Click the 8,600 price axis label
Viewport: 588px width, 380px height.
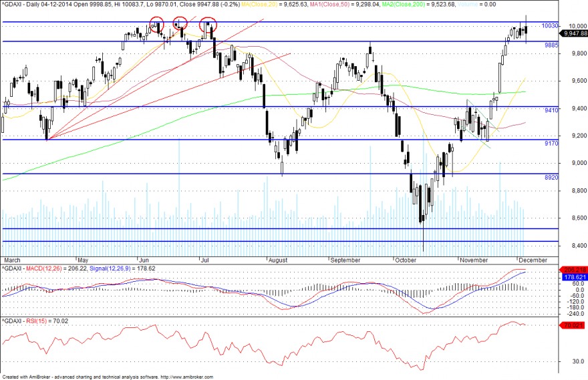(x=579, y=218)
